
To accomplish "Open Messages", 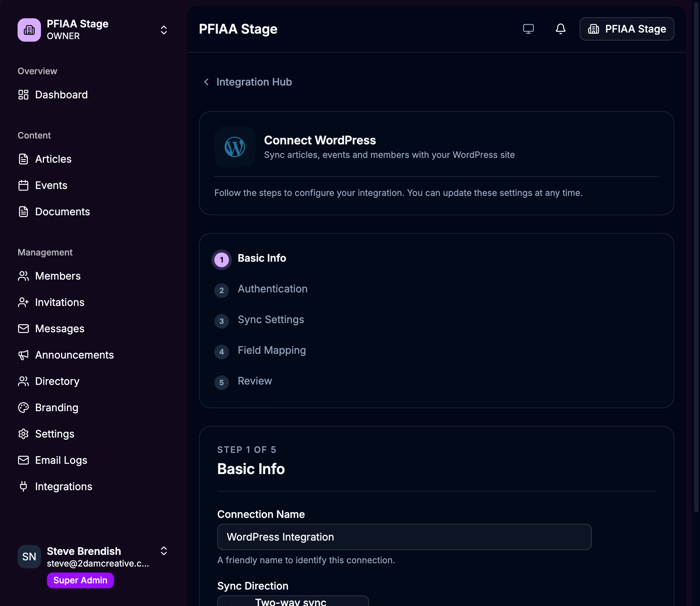I will (60, 329).
